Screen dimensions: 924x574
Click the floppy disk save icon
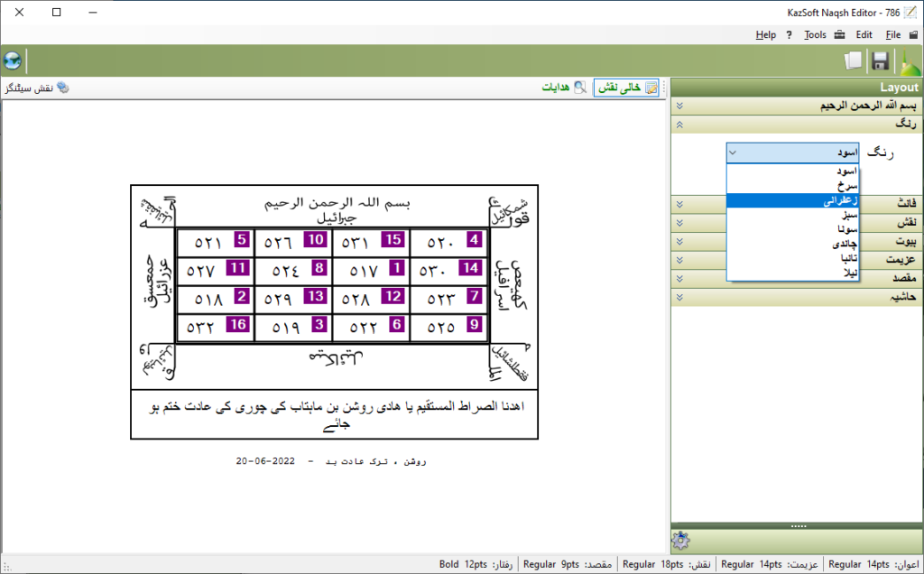tap(881, 61)
